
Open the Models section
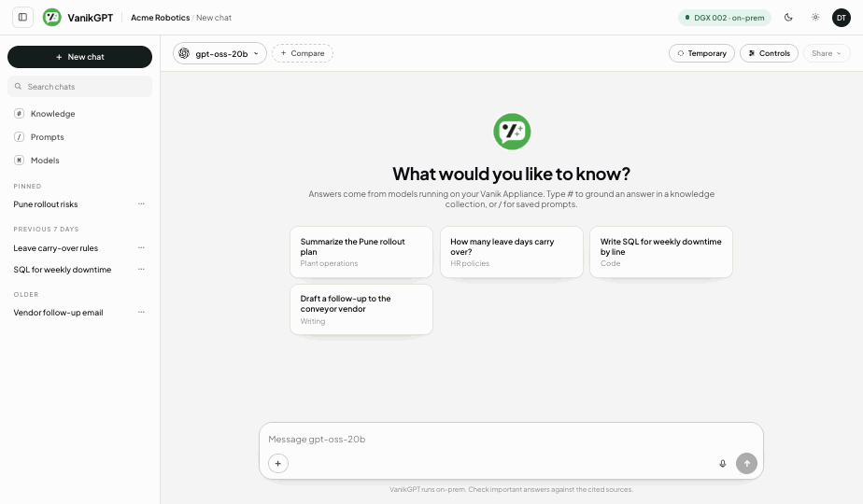79,161
